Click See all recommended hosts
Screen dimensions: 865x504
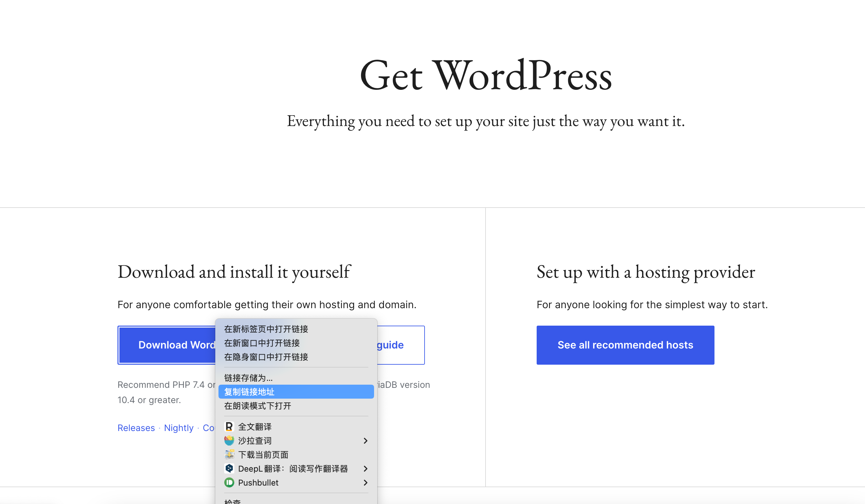[625, 345]
